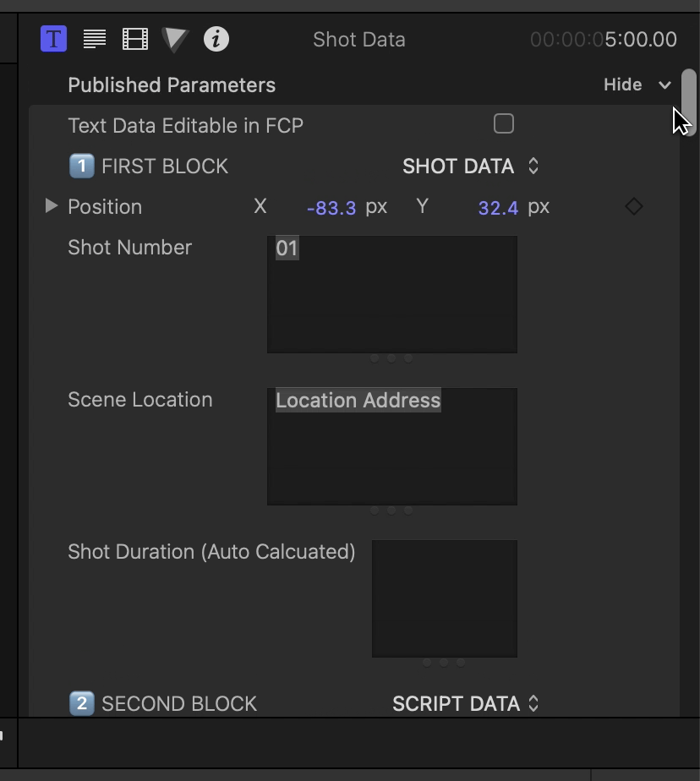Open the FIRST BLOCK Shot Data popup
700x781 pixels.
coord(470,167)
